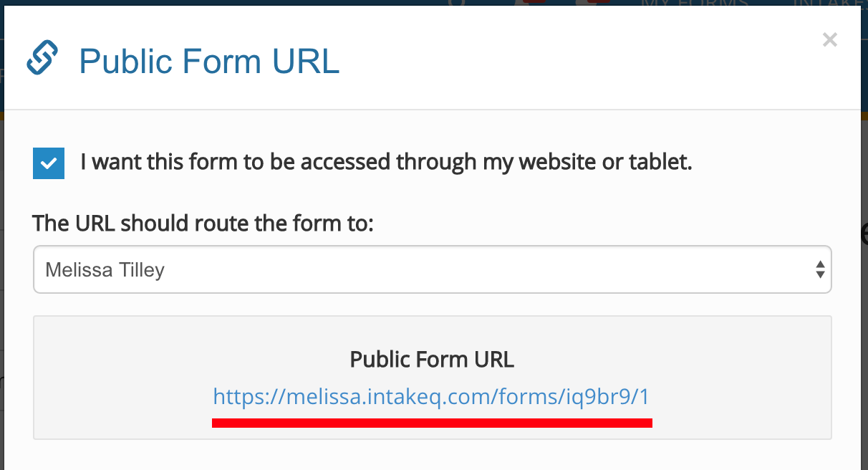The image size is (868, 470).
Task: Dismiss the dialog with the X button
Action: (x=829, y=39)
